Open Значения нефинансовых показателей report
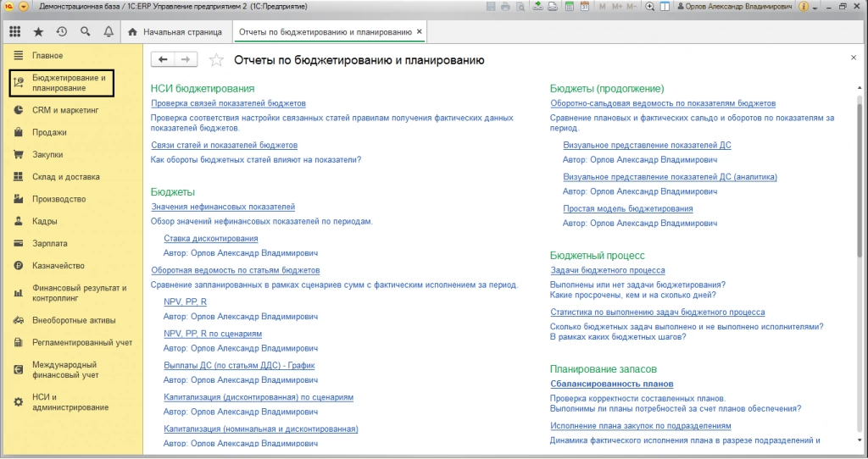Image resolution: width=868 pixels, height=459 pixels. 223,207
